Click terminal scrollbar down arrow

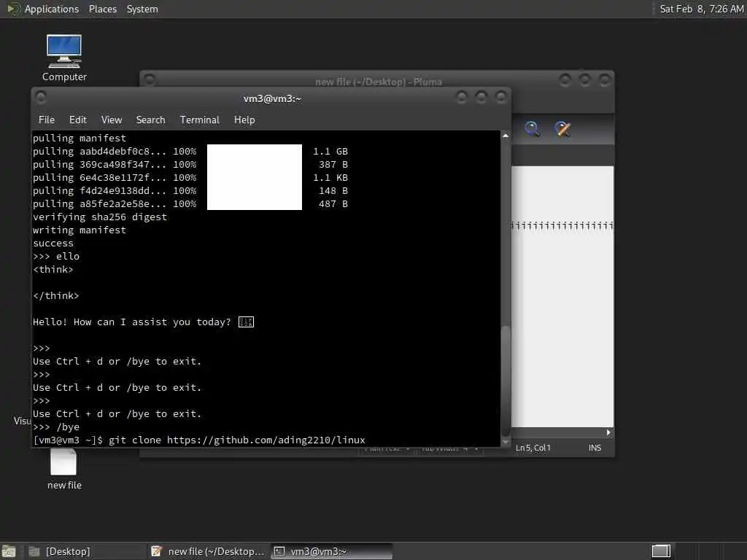click(x=506, y=441)
